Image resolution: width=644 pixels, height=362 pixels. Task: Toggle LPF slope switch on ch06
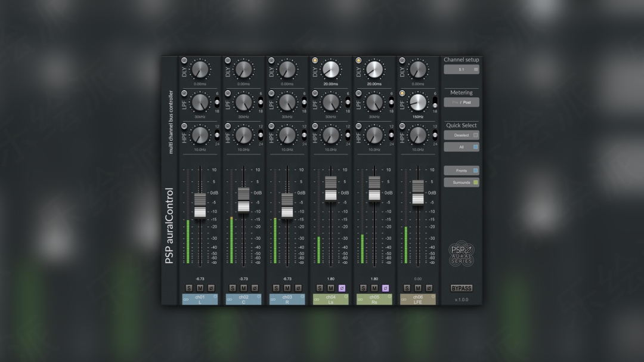[435, 103]
